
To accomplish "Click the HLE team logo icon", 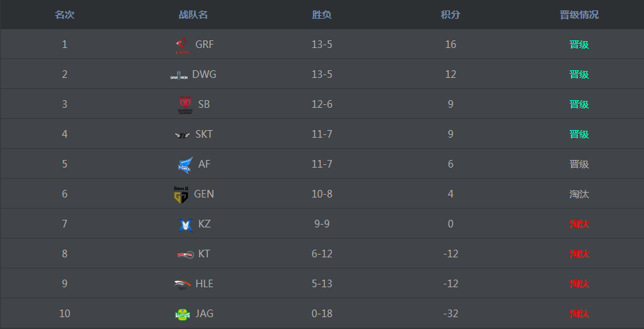I will click(x=182, y=284).
